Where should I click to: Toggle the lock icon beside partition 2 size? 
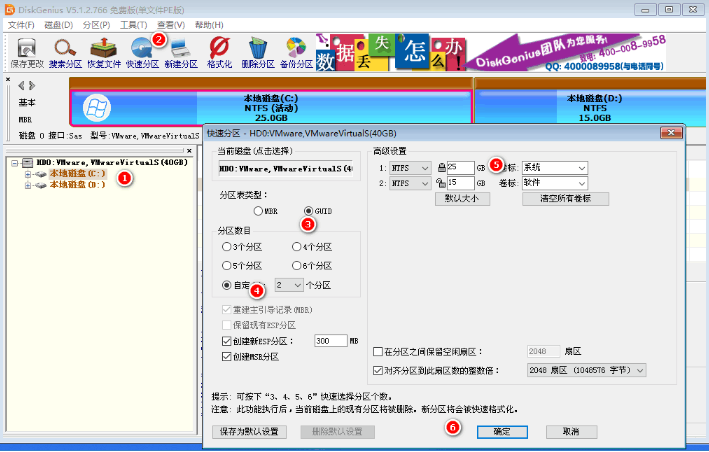tap(441, 183)
